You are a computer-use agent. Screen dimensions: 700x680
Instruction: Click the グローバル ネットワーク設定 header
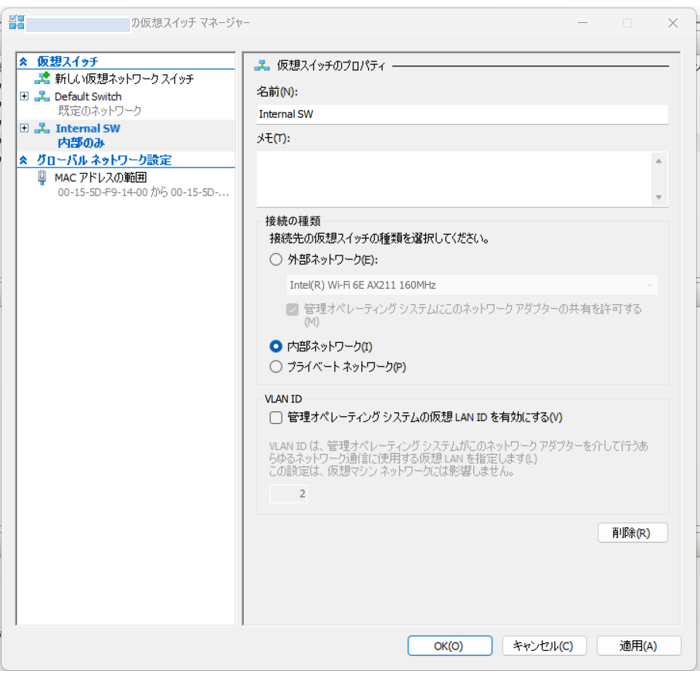104,160
